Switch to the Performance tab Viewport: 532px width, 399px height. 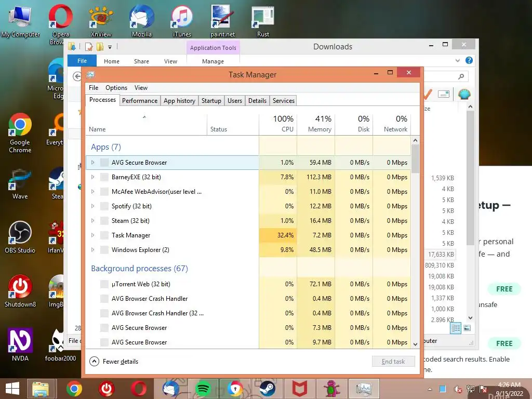pyautogui.click(x=140, y=101)
